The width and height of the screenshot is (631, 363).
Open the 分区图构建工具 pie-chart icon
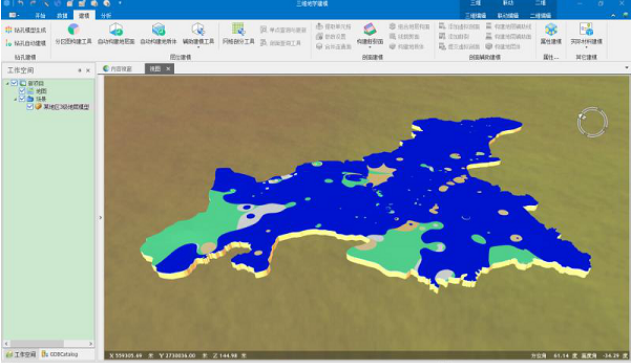click(x=73, y=29)
